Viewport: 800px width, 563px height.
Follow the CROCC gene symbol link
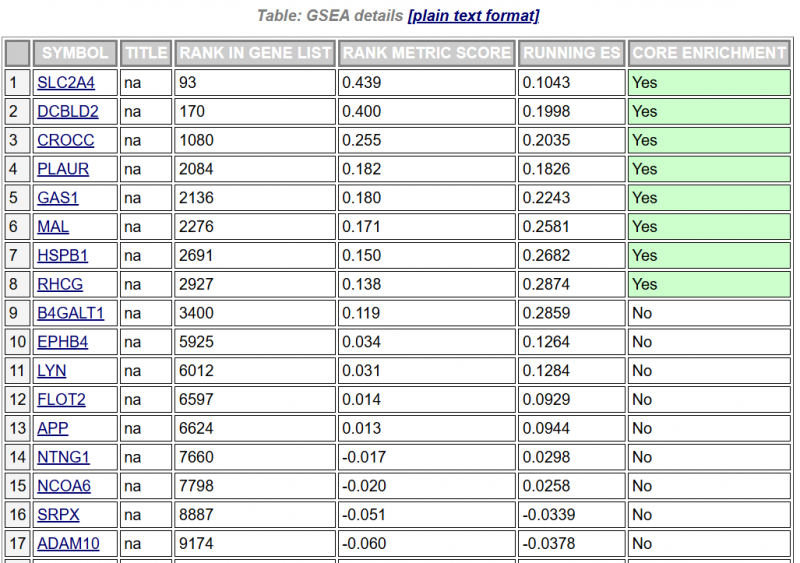[65, 141]
